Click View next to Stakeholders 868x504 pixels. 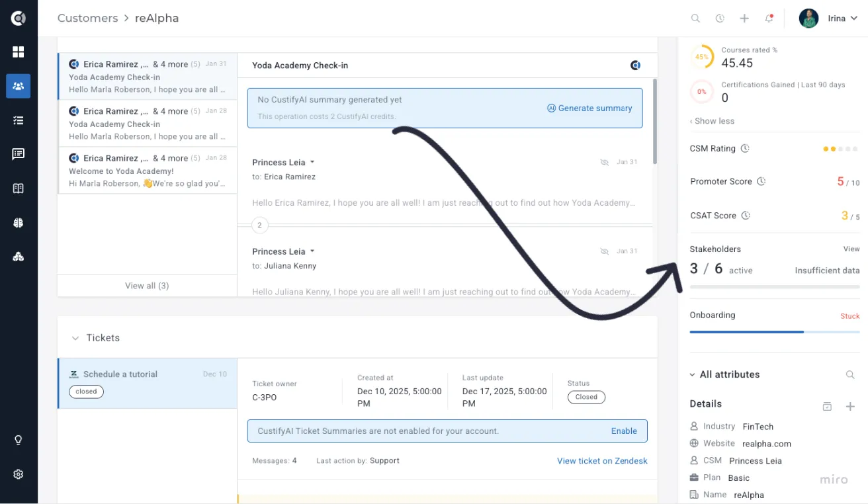click(851, 249)
